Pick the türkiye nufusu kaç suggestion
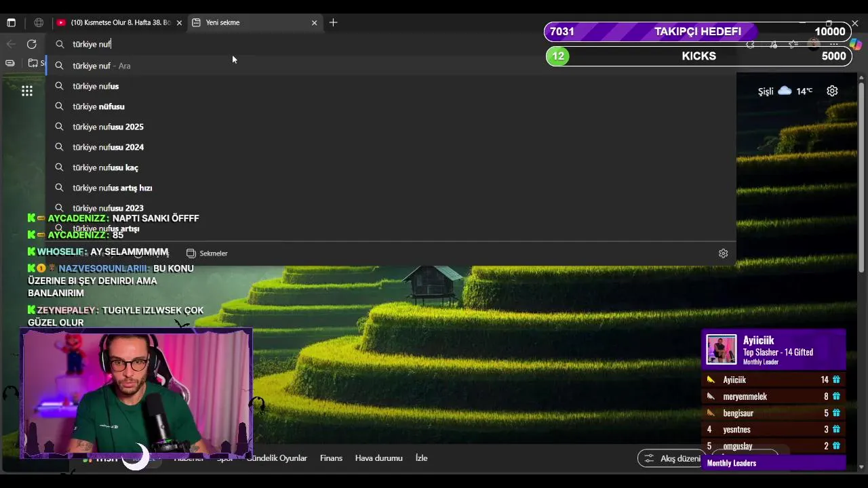This screenshot has width=868, height=488. pos(391,167)
